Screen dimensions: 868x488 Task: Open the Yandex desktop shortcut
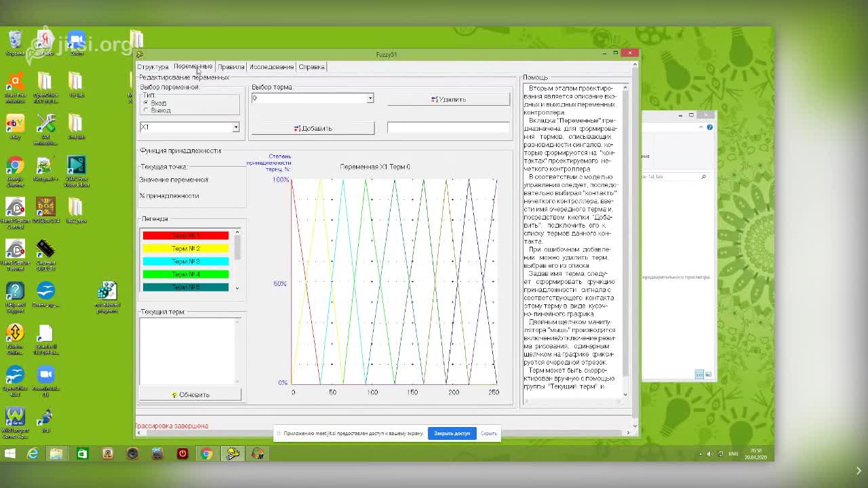pyautogui.click(x=45, y=43)
